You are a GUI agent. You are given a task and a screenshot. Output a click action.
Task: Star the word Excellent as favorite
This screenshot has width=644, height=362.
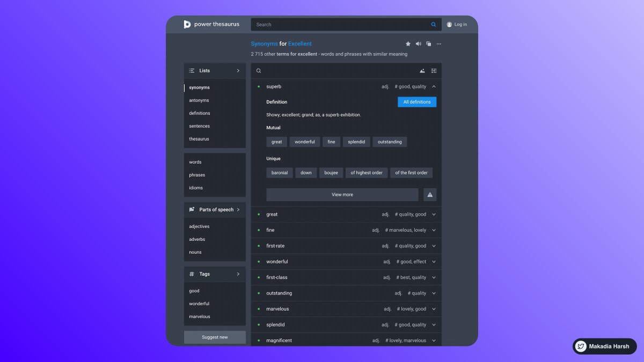pyautogui.click(x=408, y=44)
